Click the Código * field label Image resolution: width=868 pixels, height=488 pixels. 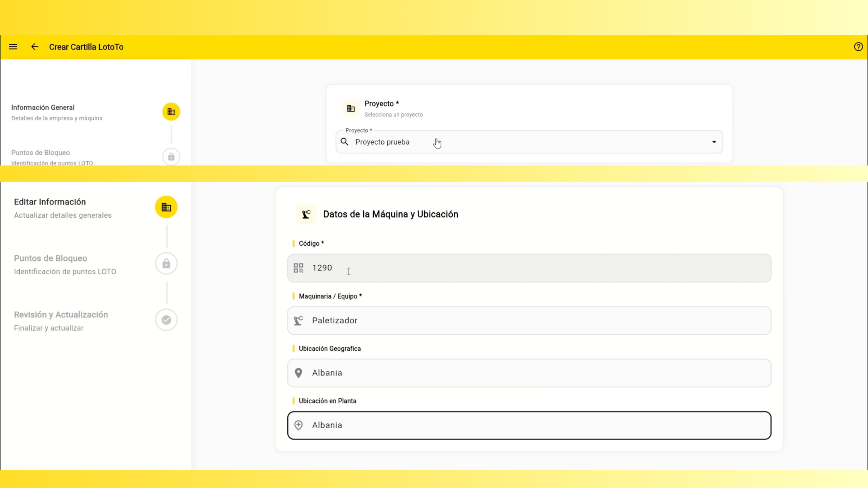point(311,243)
